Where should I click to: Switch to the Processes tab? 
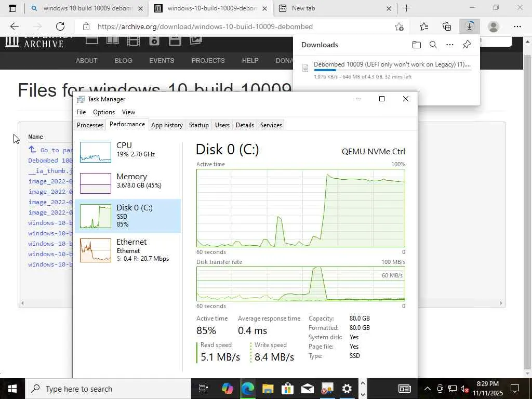90,125
